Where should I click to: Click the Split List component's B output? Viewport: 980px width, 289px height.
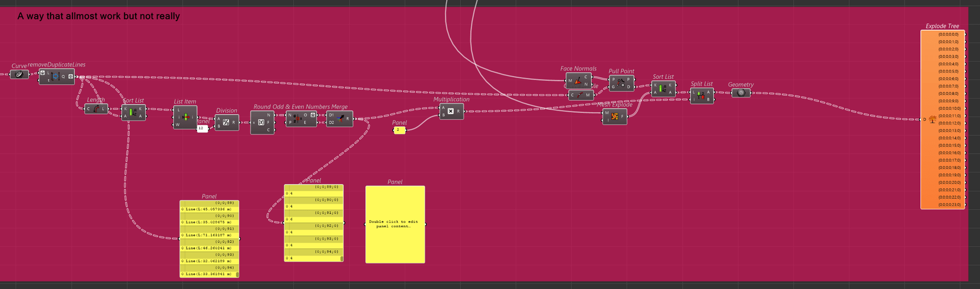pyautogui.click(x=709, y=100)
